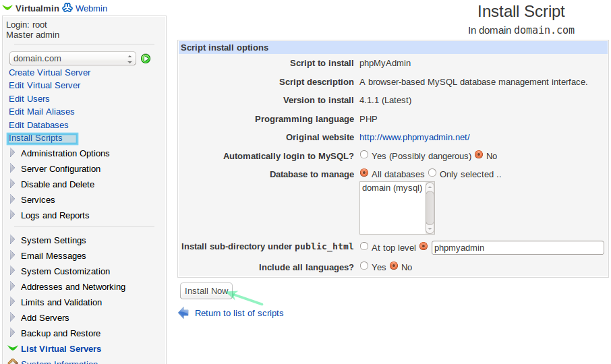Click the green List Virtual Servers icon
Image resolution: width=611 pixels, height=364 pixels.
click(x=12, y=348)
